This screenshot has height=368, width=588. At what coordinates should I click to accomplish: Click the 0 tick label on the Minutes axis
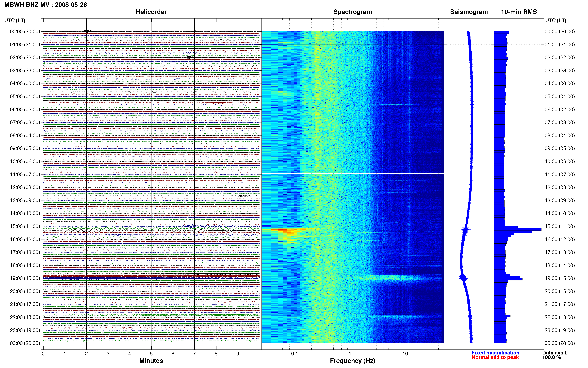[x=43, y=354]
